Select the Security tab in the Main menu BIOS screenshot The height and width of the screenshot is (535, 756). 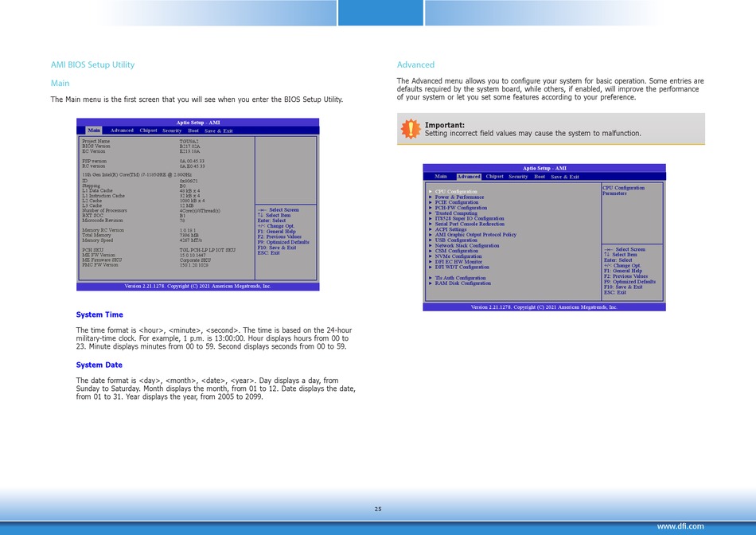172,131
